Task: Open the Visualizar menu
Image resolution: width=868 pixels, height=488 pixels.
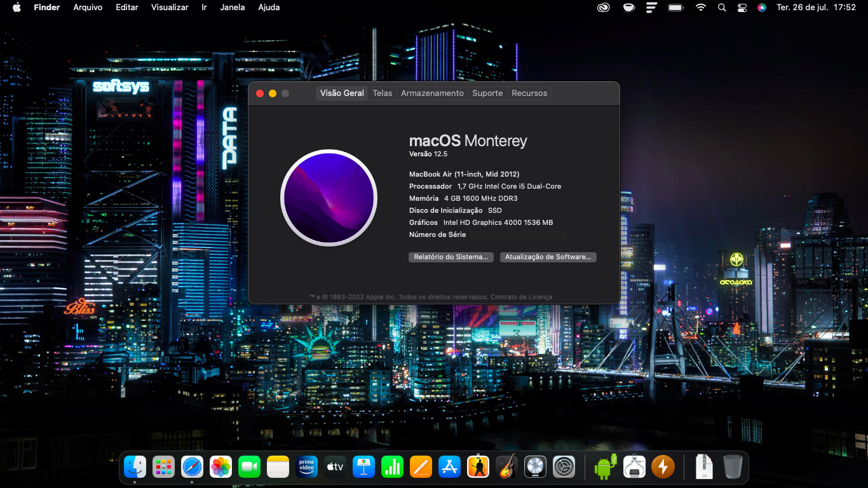Action: click(x=170, y=8)
